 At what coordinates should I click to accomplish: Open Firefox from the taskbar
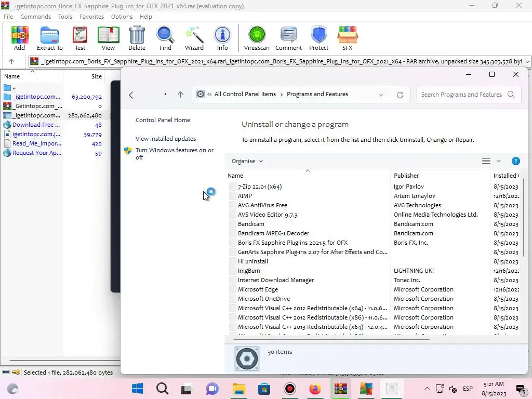point(315,389)
